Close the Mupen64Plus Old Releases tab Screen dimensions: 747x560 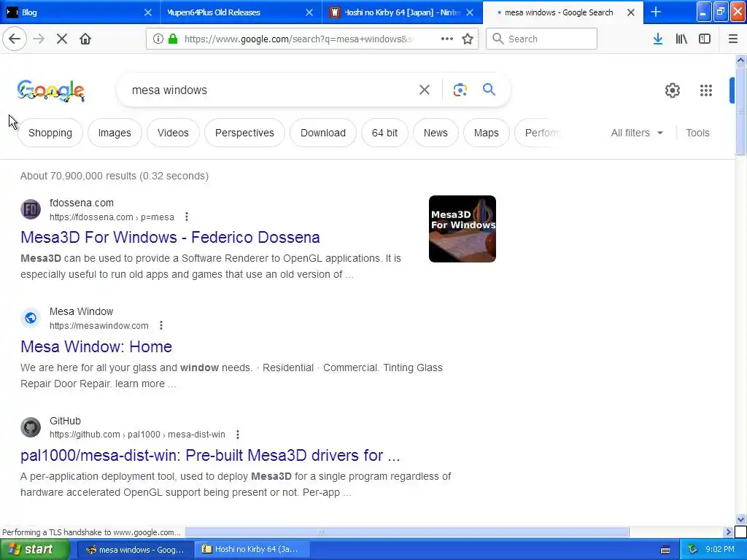(x=309, y=12)
